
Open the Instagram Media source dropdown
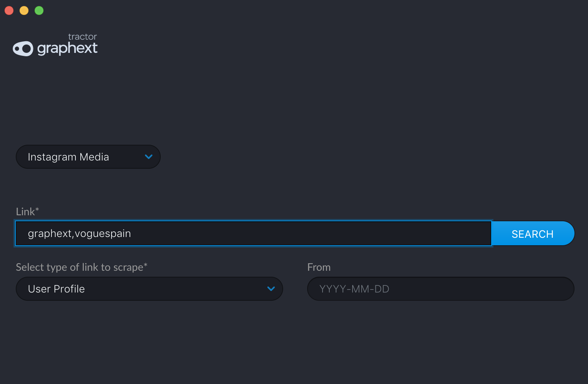tap(88, 157)
